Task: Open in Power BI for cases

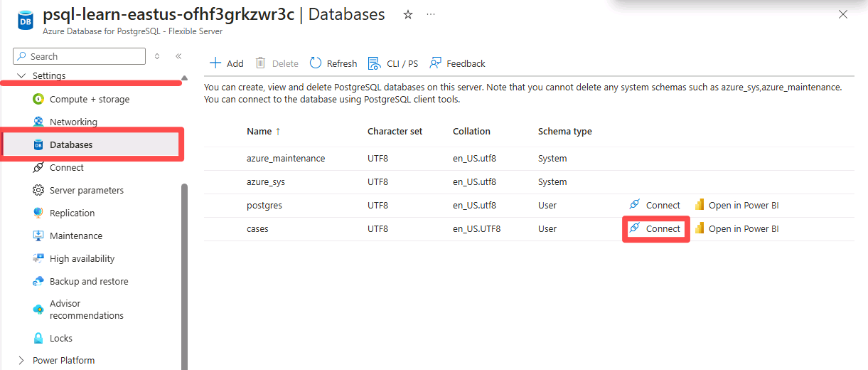Action: (744, 228)
